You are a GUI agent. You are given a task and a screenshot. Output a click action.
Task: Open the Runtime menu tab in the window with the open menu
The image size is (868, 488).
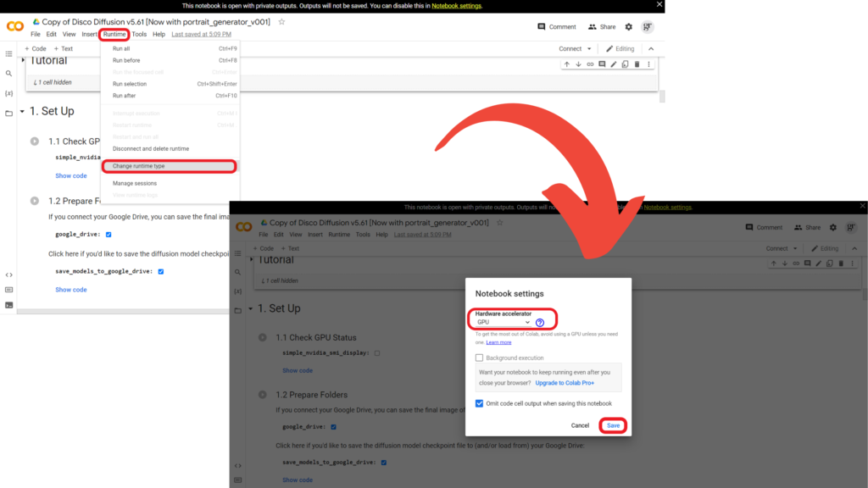[x=114, y=34]
